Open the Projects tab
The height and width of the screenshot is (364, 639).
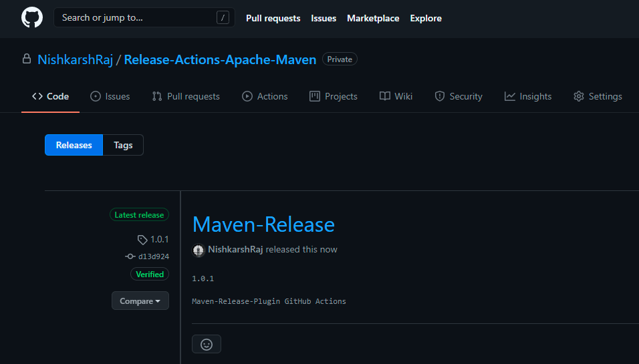[x=334, y=96]
